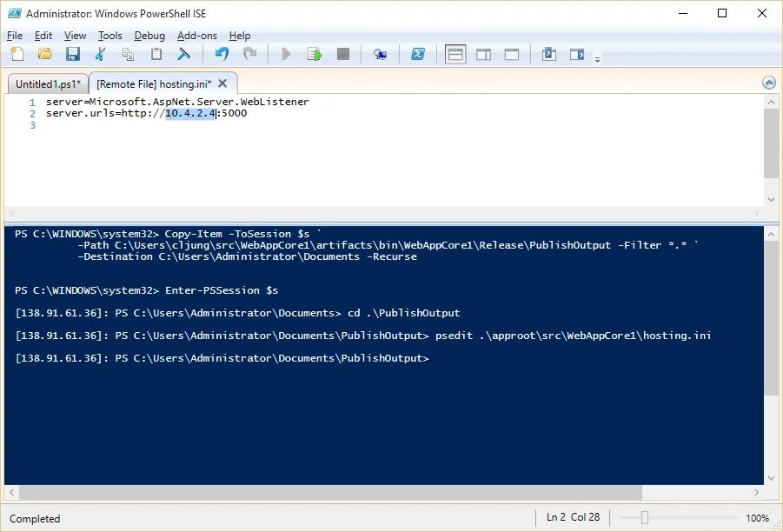Click the psedit hosting.ini command in the console
The height and width of the screenshot is (532, 783).
coord(573,336)
